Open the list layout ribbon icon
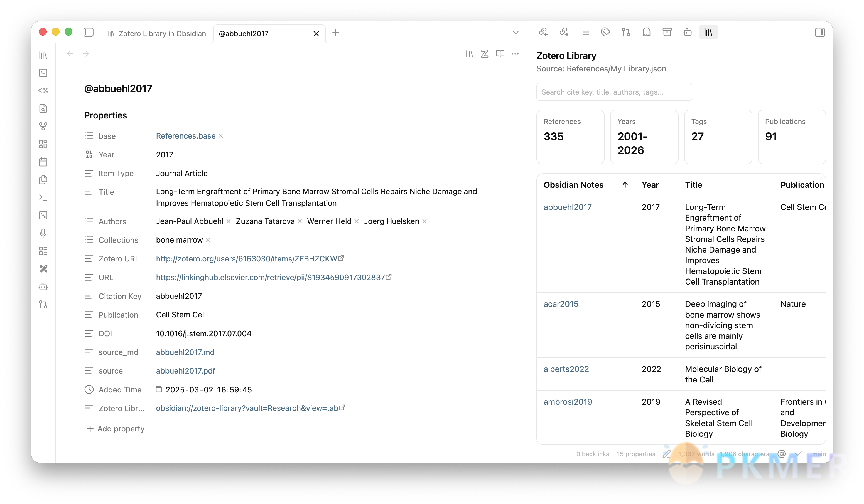This screenshot has width=864, height=504. coord(43,251)
